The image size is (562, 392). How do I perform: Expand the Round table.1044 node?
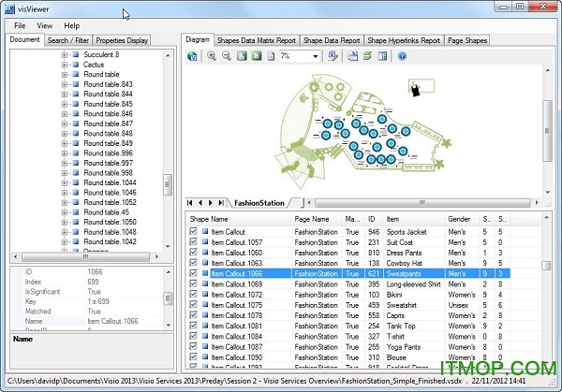point(64,183)
